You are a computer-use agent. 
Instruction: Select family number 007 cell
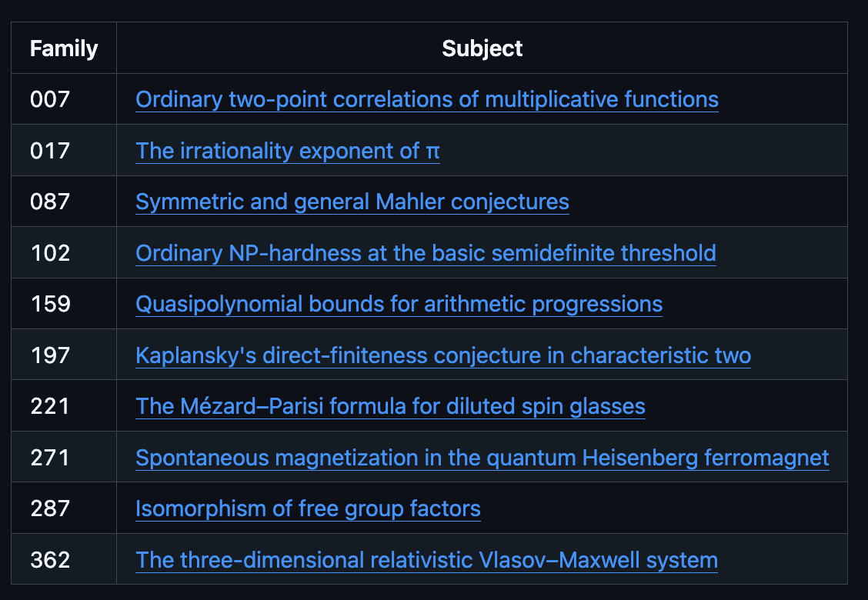coord(64,99)
